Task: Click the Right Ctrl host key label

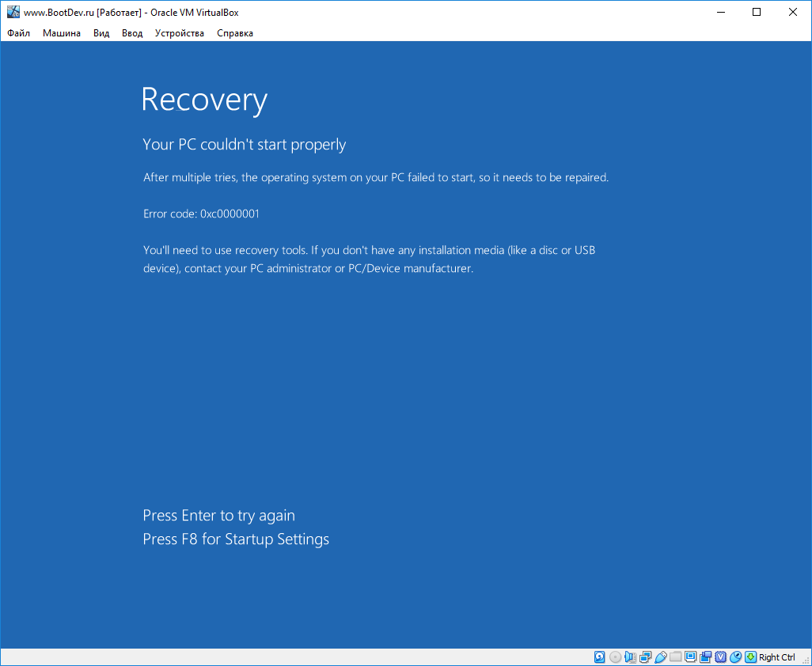Action: click(x=777, y=657)
